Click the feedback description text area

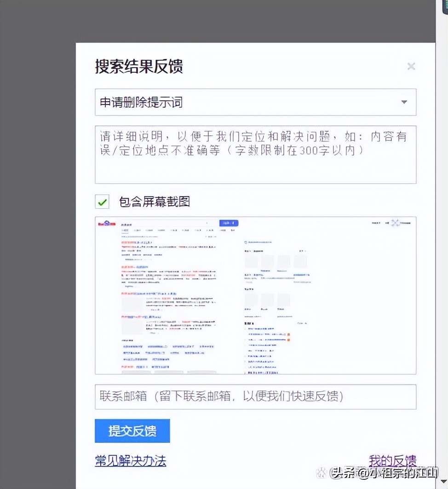pos(256,152)
